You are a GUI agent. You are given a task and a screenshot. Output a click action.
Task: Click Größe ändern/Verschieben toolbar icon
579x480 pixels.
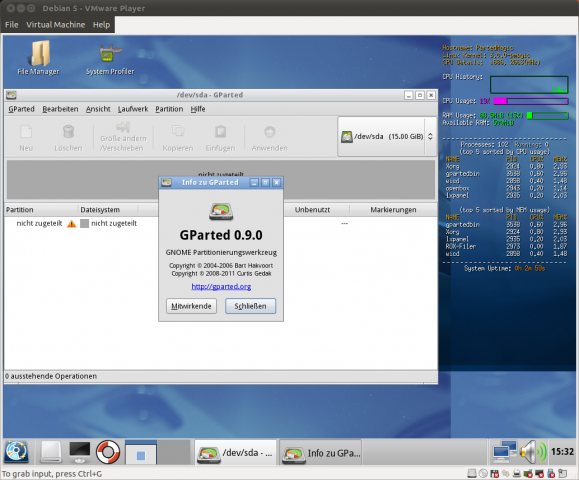coord(123,137)
